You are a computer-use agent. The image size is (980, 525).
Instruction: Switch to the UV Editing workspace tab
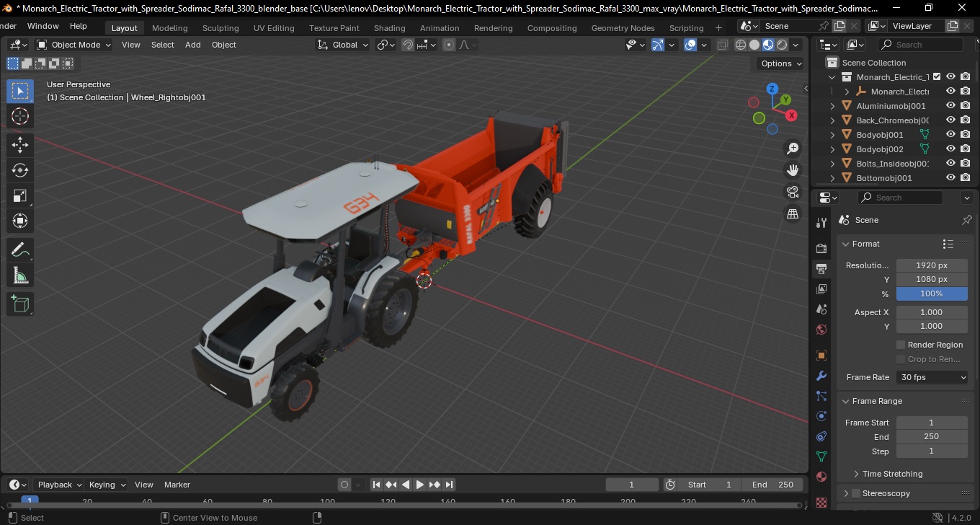[274, 28]
